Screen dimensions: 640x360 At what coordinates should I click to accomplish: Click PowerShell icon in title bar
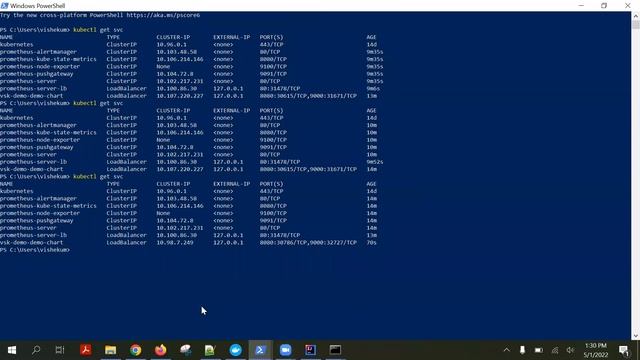click(4, 6)
